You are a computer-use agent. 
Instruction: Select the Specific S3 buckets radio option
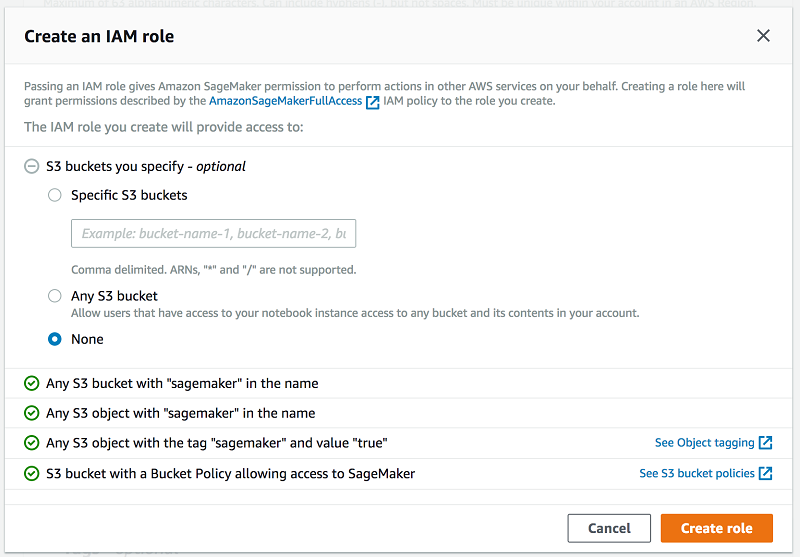coord(55,196)
